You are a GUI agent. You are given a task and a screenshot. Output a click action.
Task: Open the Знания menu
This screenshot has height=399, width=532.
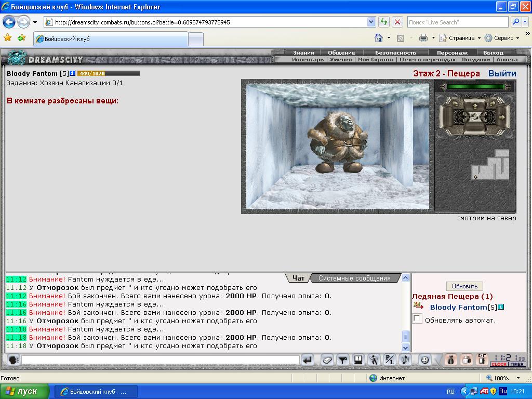click(303, 52)
